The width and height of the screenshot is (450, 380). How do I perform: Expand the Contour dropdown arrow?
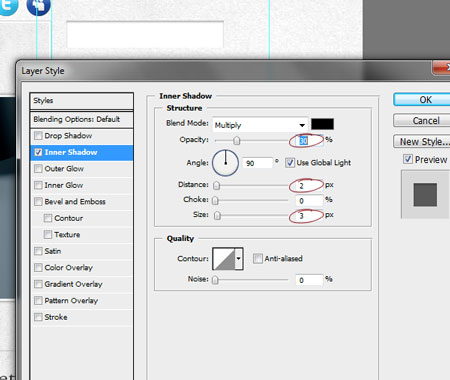pos(239,258)
